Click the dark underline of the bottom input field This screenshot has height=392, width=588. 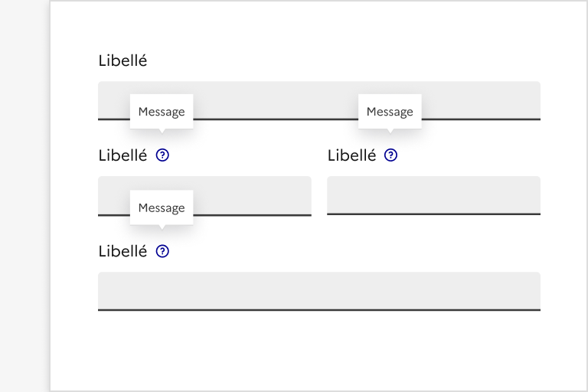(319, 309)
